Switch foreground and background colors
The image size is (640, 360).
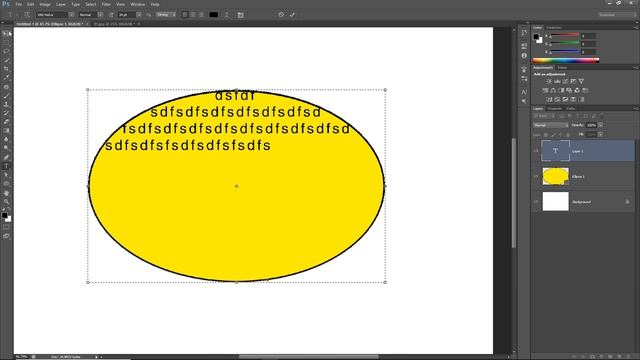point(9,209)
